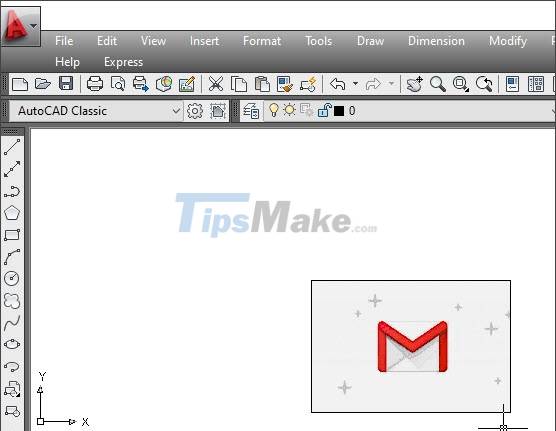Screen dimensions: 556x431
Task: Select the Revision Cloud tool
Action: pyautogui.click(x=12, y=301)
